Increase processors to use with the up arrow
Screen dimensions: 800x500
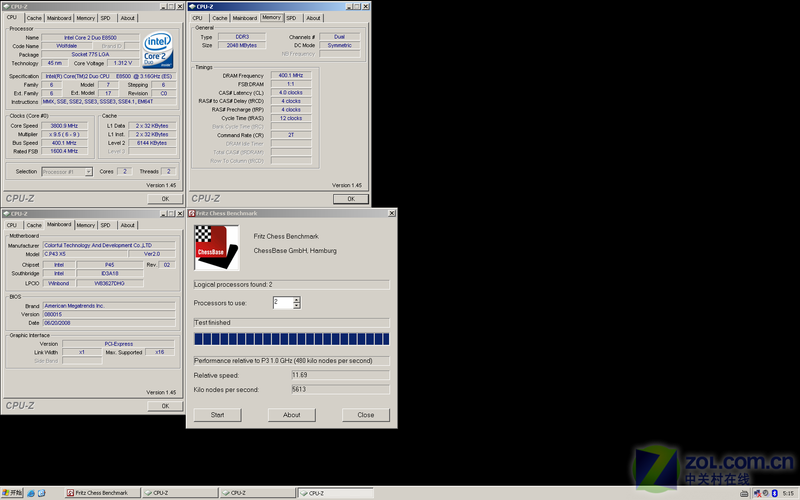(x=296, y=299)
